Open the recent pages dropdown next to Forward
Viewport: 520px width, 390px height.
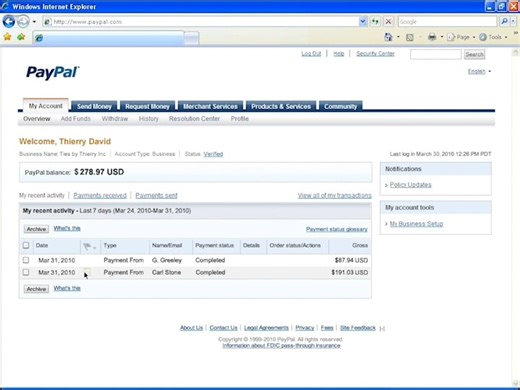pos(34,22)
